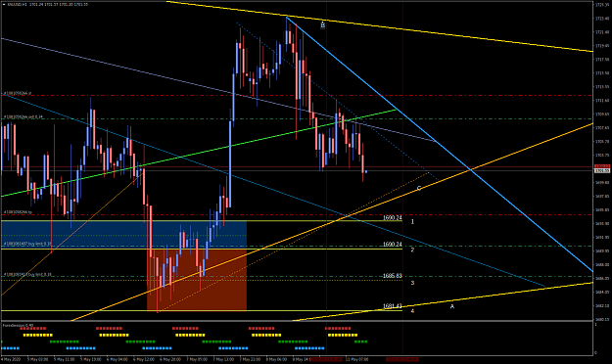612x364 pixels.
Task: Click the white current price tag on price axis
Action: point(602,171)
